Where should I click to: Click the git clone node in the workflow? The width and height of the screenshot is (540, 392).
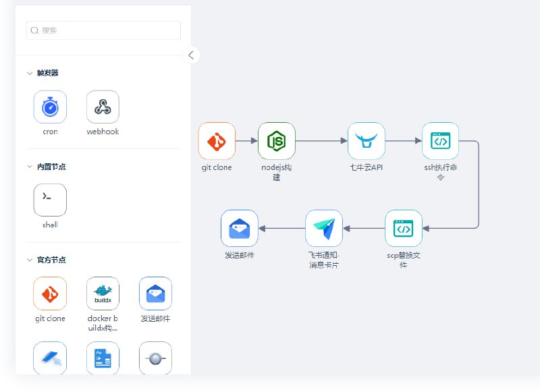pos(216,141)
